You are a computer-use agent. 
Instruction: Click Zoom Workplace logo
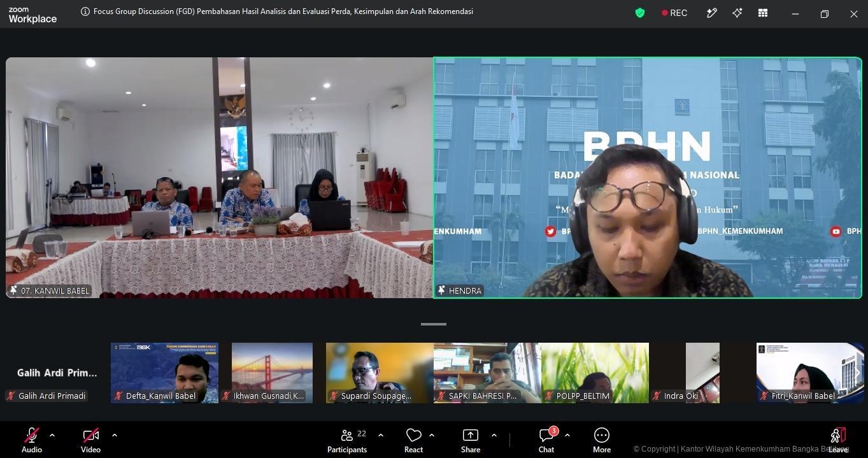coord(32,15)
